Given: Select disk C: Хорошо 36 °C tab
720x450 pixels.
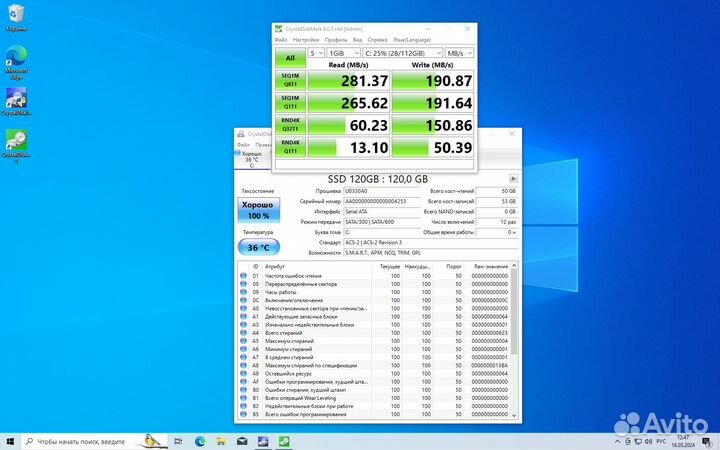Looking at the screenshot, I should point(251,159).
